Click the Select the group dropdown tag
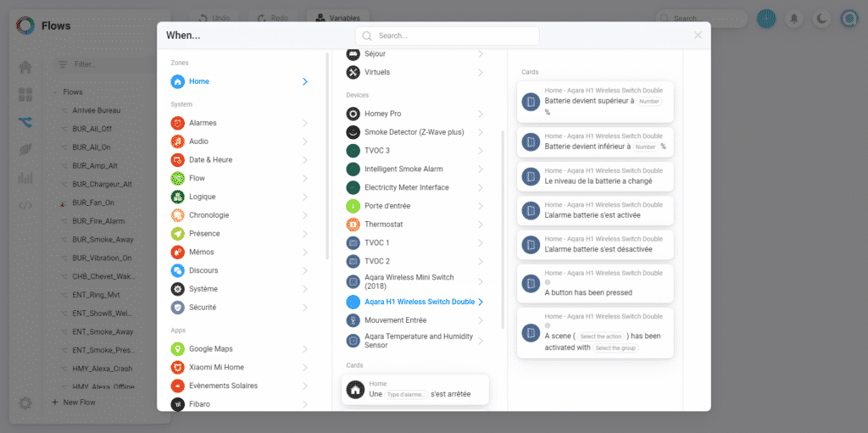This screenshot has width=868, height=433. (x=615, y=348)
